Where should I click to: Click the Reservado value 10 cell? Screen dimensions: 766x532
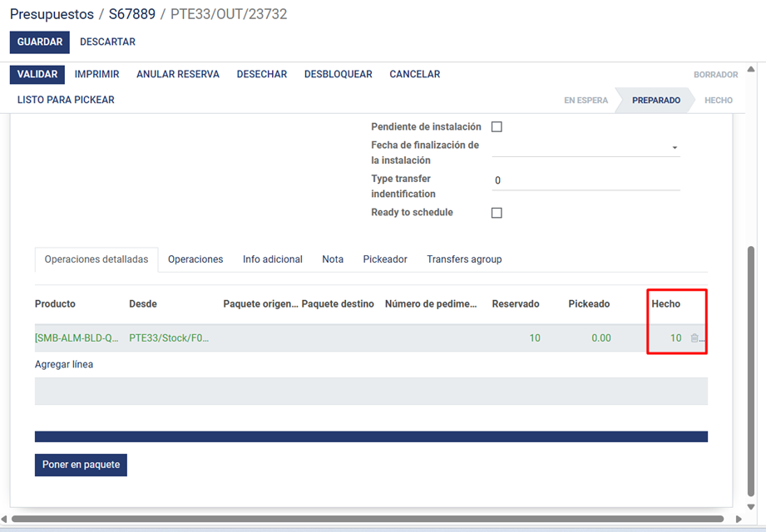(535, 337)
